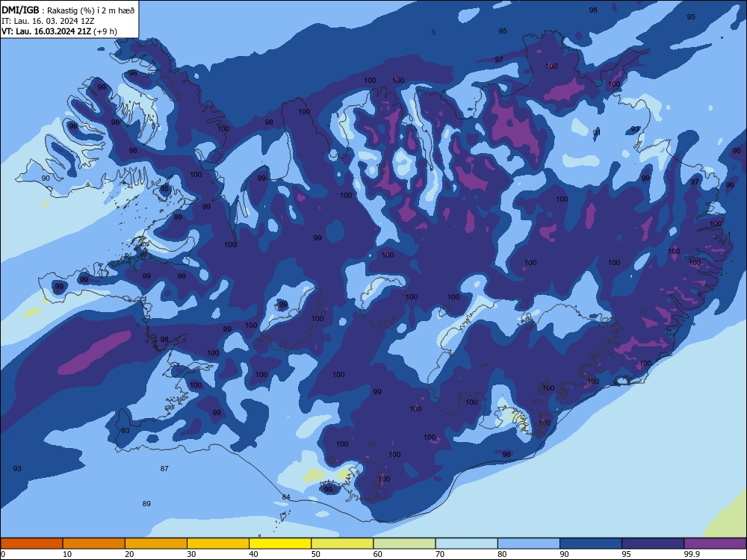Select the '80' legend tick label
Image resolution: width=747 pixels, height=560 pixels.
click(x=502, y=554)
